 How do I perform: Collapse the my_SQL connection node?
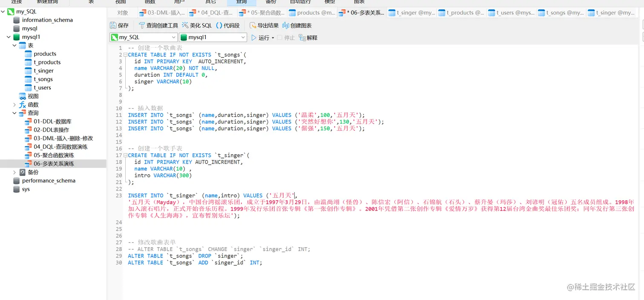[x=3, y=12]
